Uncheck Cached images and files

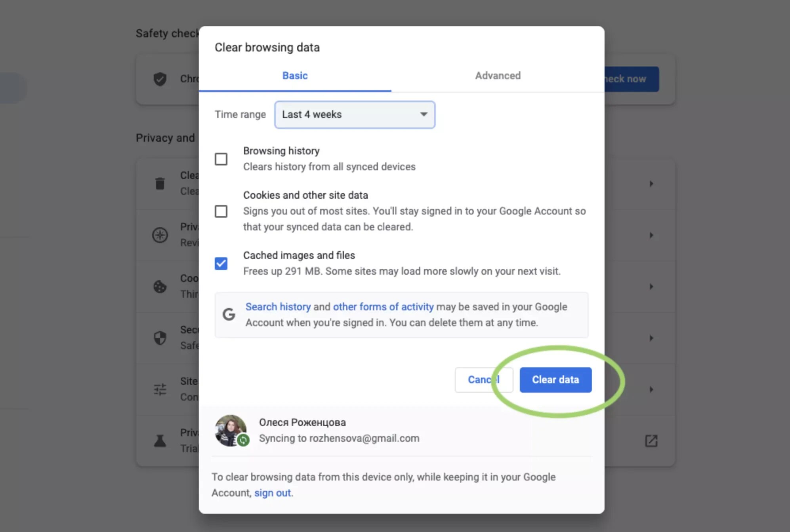(221, 264)
